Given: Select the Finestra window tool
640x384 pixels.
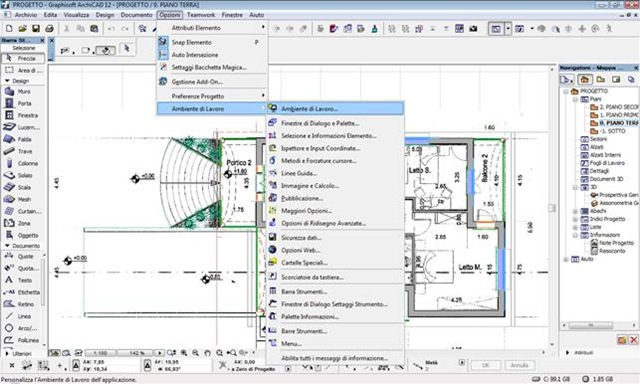Looking at the screenshot, I should 23,115.
